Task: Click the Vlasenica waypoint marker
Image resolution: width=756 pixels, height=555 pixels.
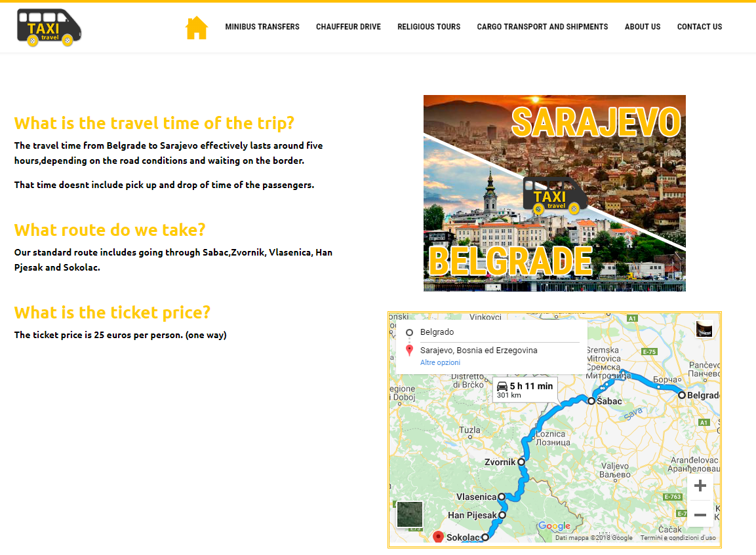Action: point(502,497)
